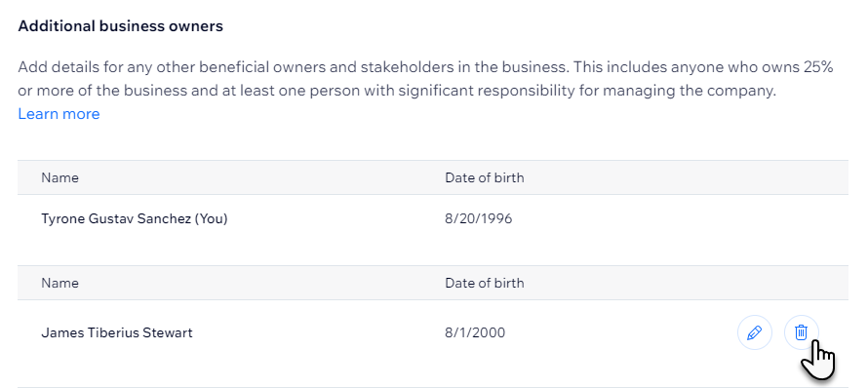
Task: Select the name James Tiberius Stewart
Action: pyautogui.click(x=117, y=333)
